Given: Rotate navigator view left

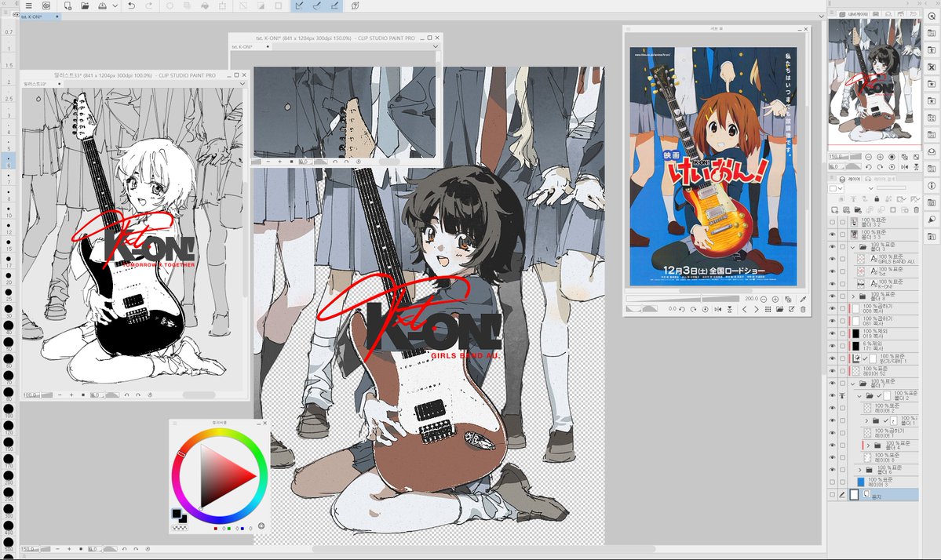Looking at the screenshot, I should (x=868, y=167).
